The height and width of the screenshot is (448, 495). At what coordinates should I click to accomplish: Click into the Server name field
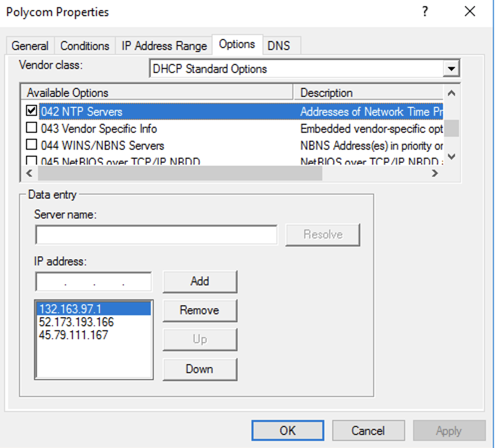coord(156,235)
